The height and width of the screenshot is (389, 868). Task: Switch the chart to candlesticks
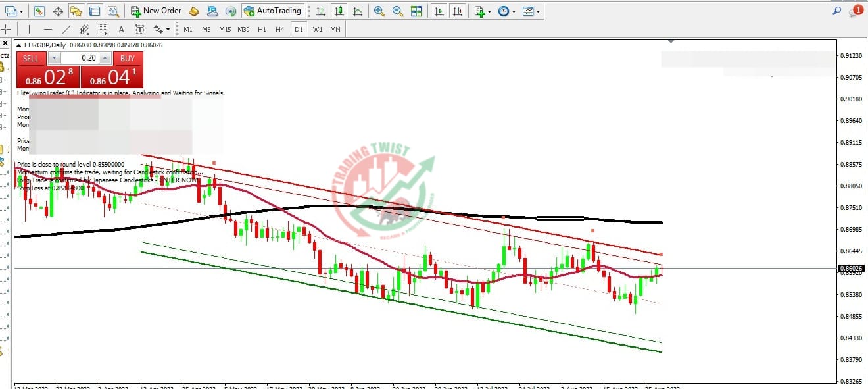[x=339, y=11]
